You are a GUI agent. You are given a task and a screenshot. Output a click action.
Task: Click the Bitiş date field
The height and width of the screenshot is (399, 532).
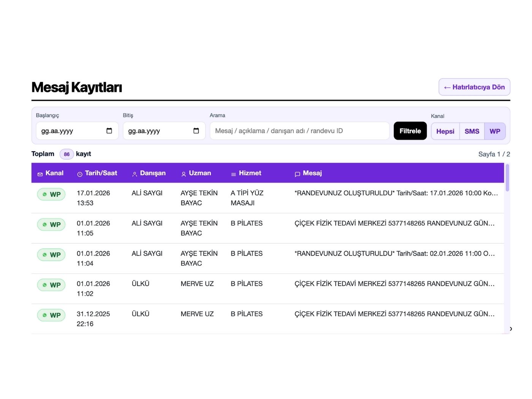pyautogui.click(x=158, y=131)
